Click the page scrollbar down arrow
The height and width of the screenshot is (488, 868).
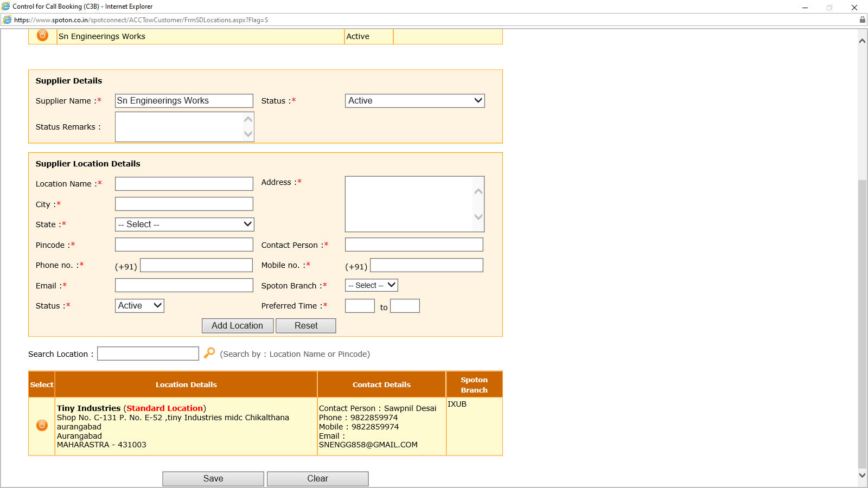862,475
